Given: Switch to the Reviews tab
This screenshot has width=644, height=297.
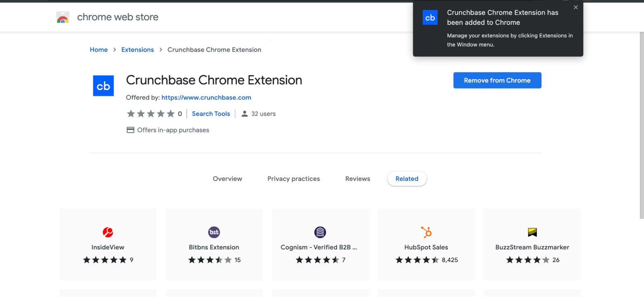Looking at the screenshot, I should (357, 179).
